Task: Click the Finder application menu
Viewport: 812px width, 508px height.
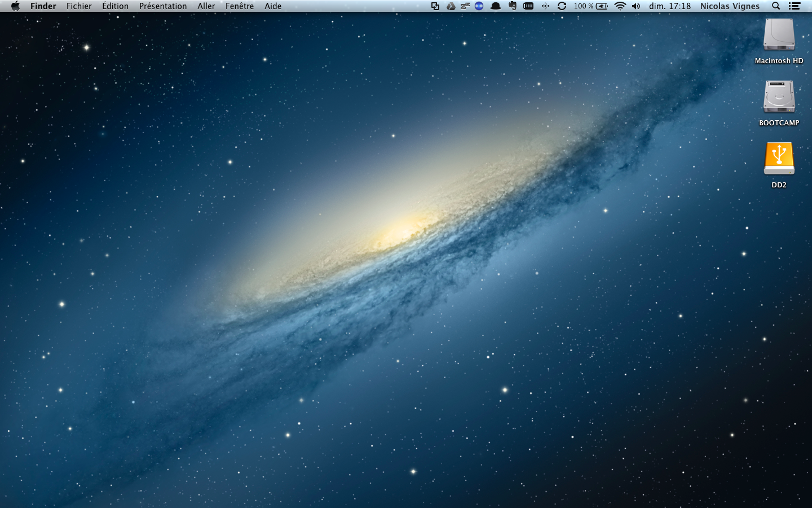Action: (43, 6)
